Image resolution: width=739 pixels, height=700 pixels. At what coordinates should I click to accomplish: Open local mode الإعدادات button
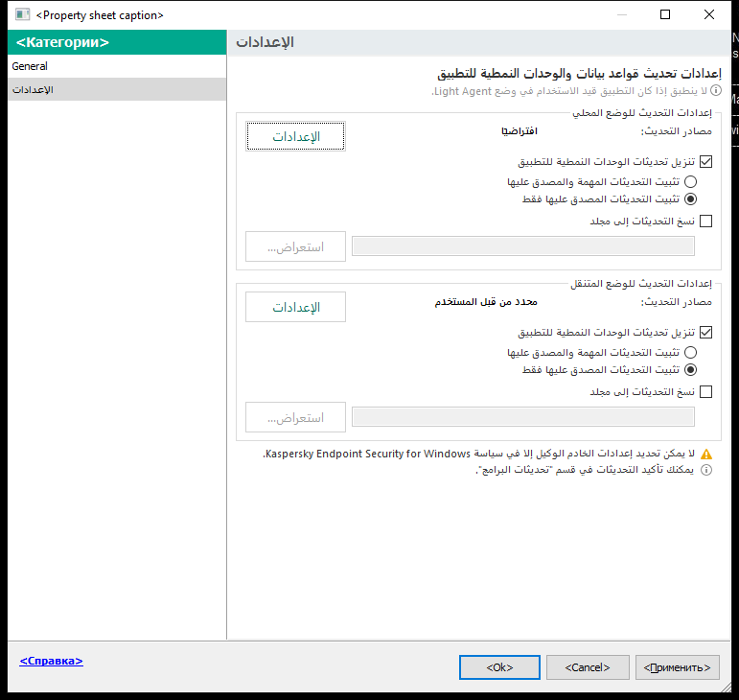tap(295, 136)
